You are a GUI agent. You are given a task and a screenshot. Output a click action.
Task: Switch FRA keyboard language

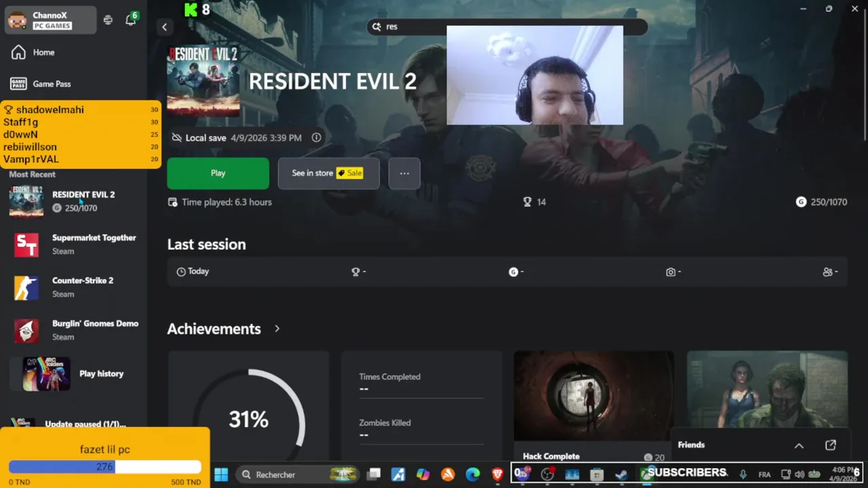[x=764, y=474]
